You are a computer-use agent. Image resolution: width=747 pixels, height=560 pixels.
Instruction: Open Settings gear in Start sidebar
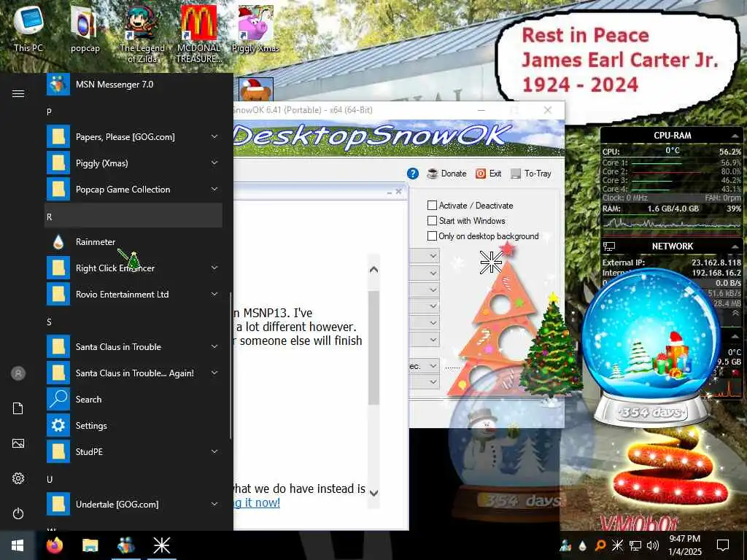18,478
